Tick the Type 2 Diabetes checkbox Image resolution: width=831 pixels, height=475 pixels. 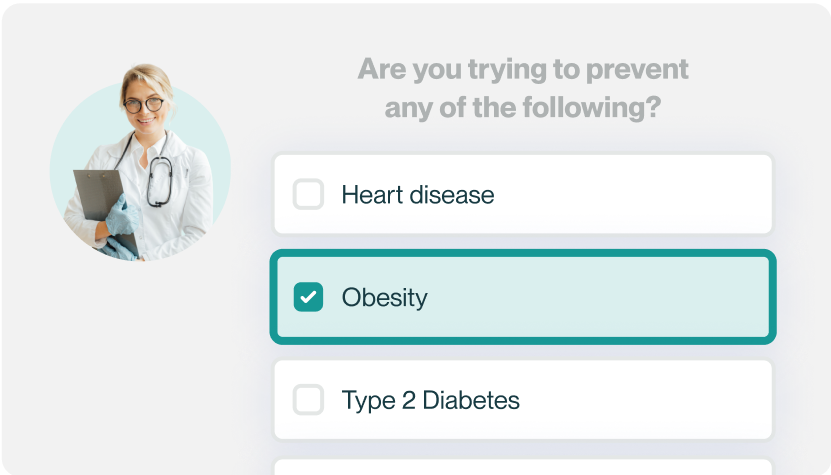[x=308, y=401]
